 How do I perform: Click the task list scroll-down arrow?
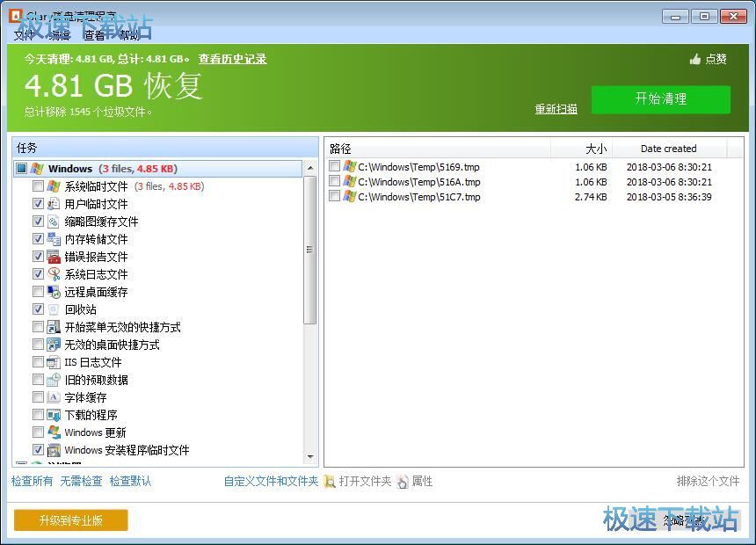tap(310, 456)
